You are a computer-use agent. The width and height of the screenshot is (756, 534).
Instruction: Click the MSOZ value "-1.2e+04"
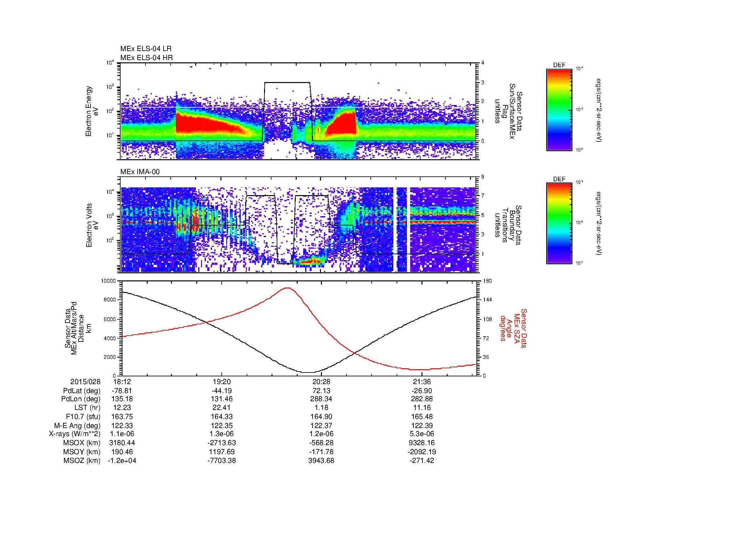(x=122, y=461)
